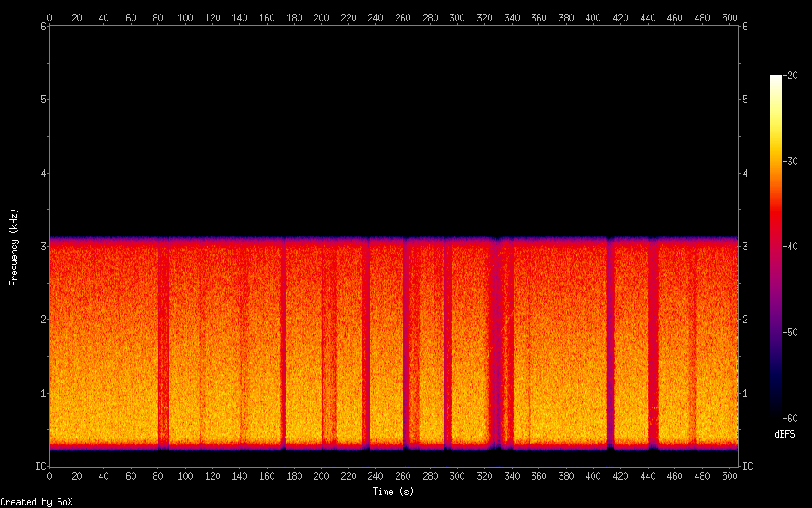Click the -40 label on the color scale
812x508 pixels.
791,247
